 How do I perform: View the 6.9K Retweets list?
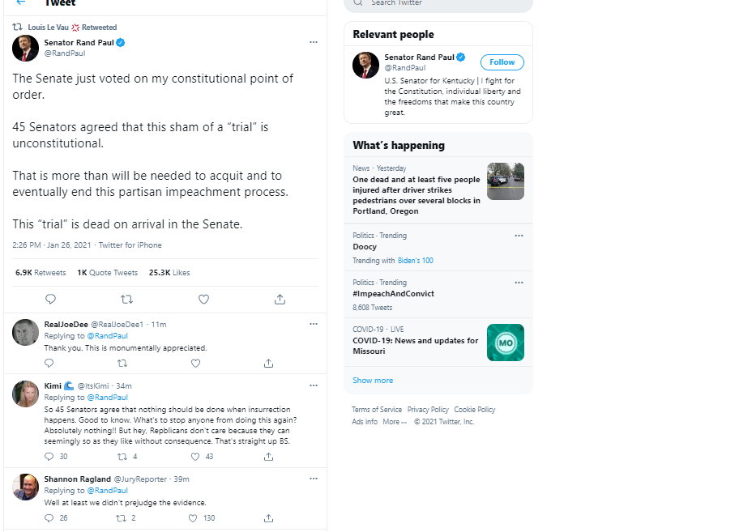(x=41, y=273)
